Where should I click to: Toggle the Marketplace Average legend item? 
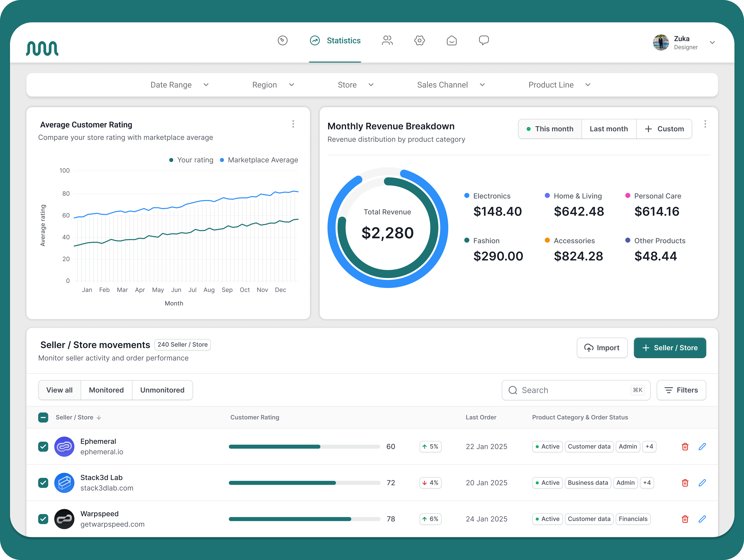tap(259, 160)
